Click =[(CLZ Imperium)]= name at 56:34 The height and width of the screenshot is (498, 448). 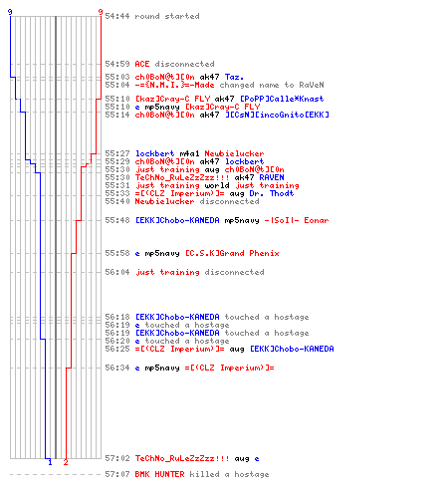click(229, 368)
